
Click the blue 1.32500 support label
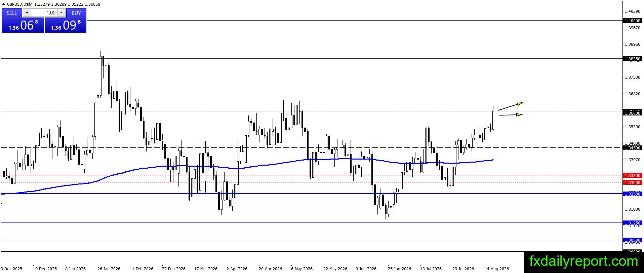pos(632,194)
